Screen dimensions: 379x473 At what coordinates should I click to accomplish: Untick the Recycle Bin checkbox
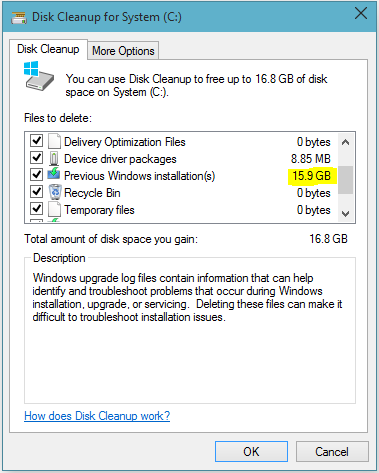[x=37, y=191]
